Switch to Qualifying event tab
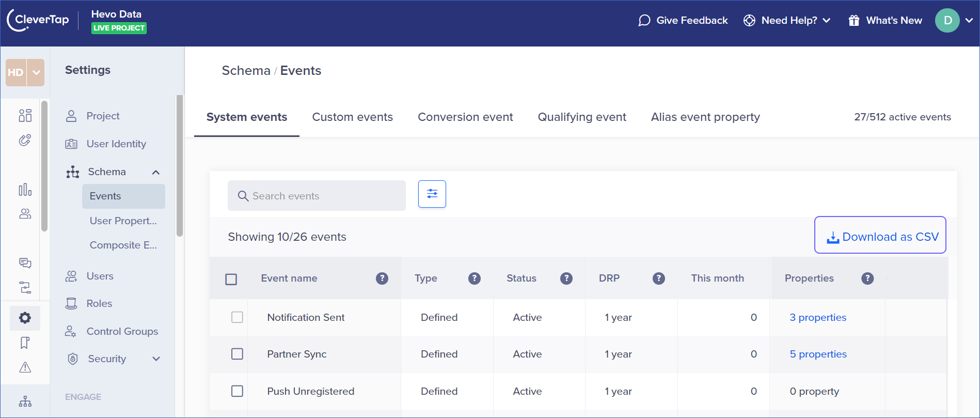 tap(582, 117)
